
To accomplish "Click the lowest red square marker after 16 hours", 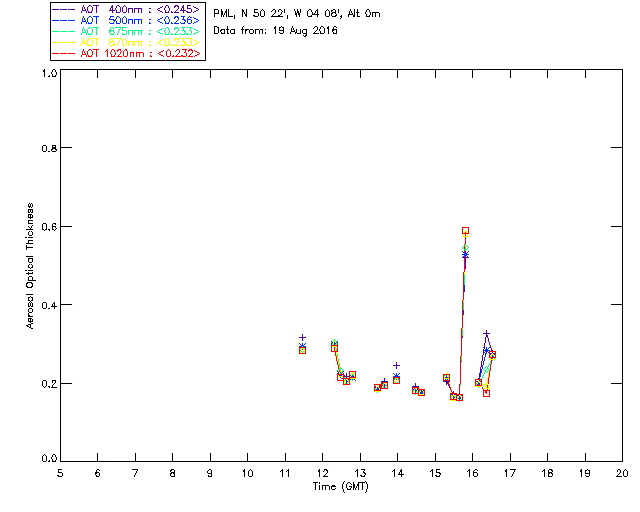I will (x=486, y=393).
